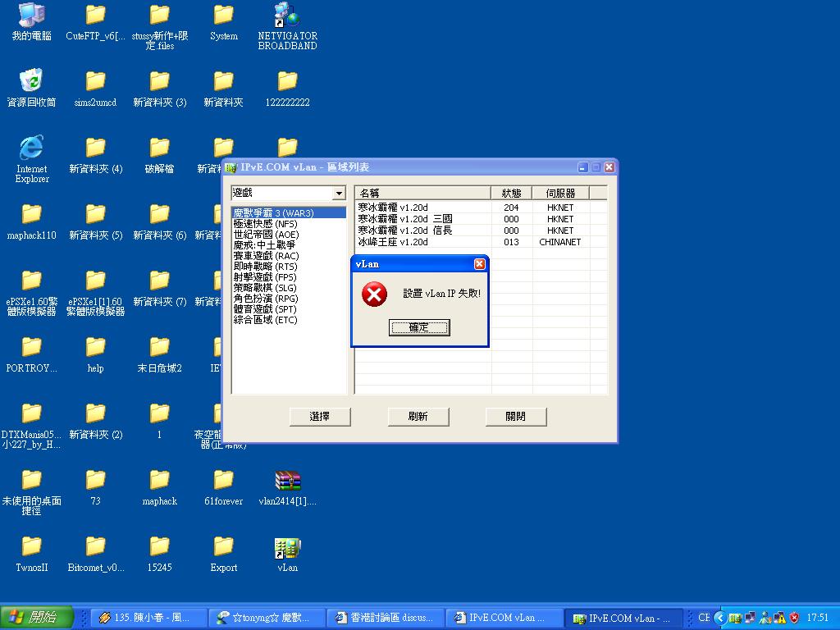Sort by the 名稱 column header
Image resolution: width=840 pixels, height=630 pixels.
click(422, 194)
